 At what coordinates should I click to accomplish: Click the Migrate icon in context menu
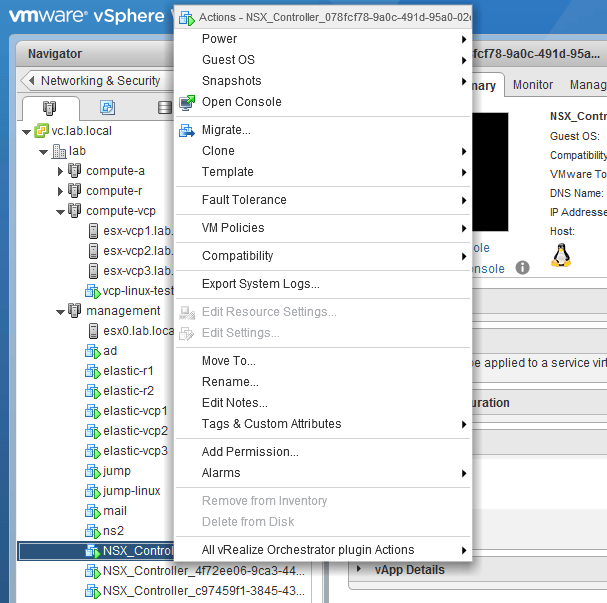(187, 130)
